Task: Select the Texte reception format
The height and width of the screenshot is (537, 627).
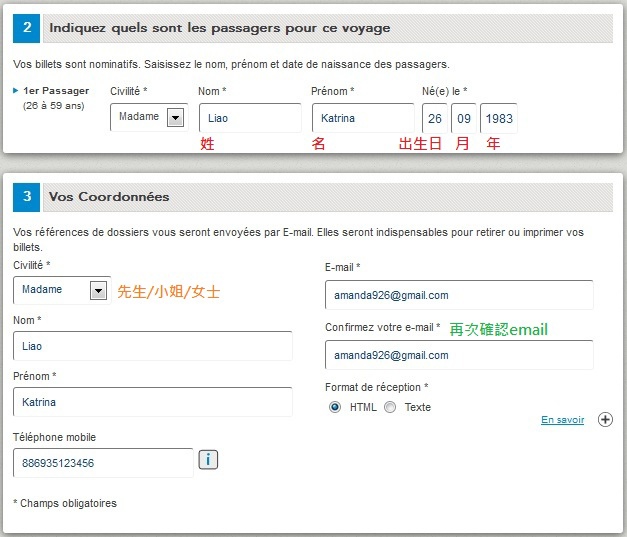Action: coord(390,407)
